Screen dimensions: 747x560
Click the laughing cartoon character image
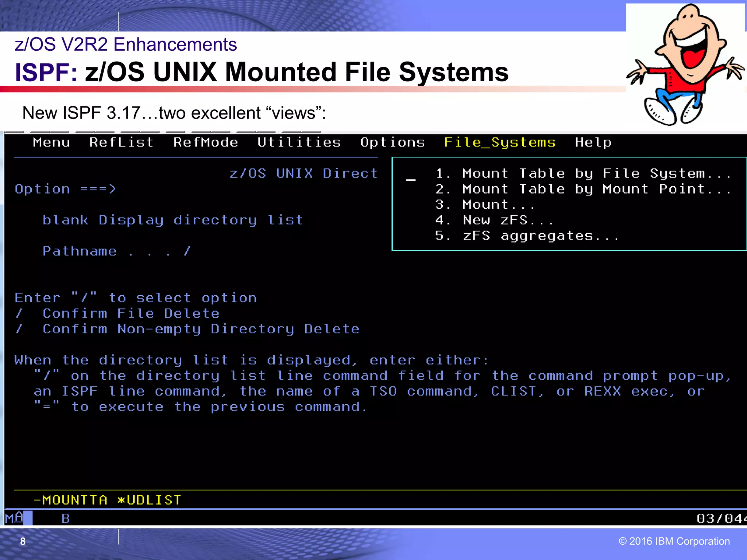coord(685,65)
